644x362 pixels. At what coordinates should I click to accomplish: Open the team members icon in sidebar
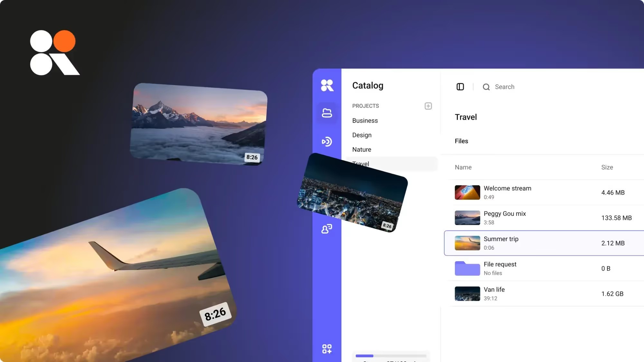point(327,229)
